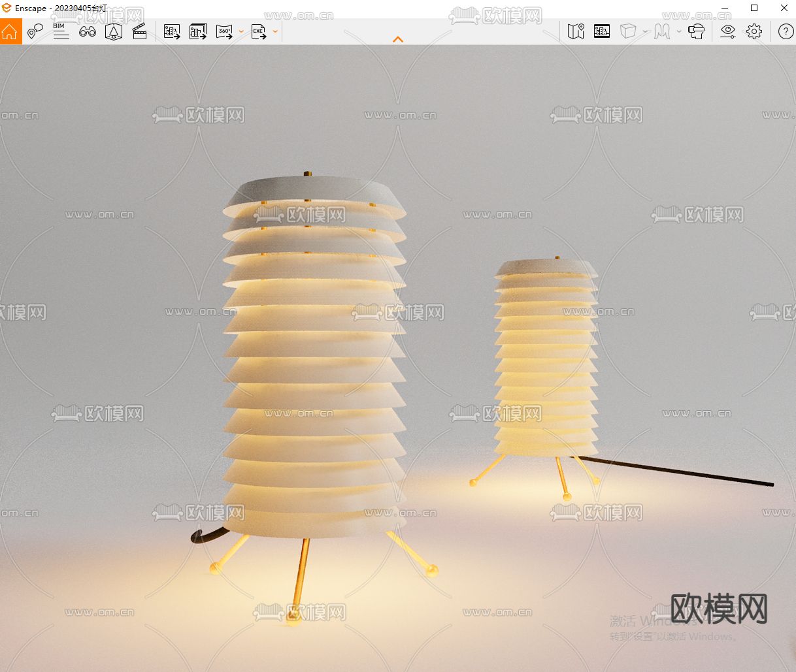Minimize the Enscape window
Screen dimensions: 796x672
pos(724,8)
